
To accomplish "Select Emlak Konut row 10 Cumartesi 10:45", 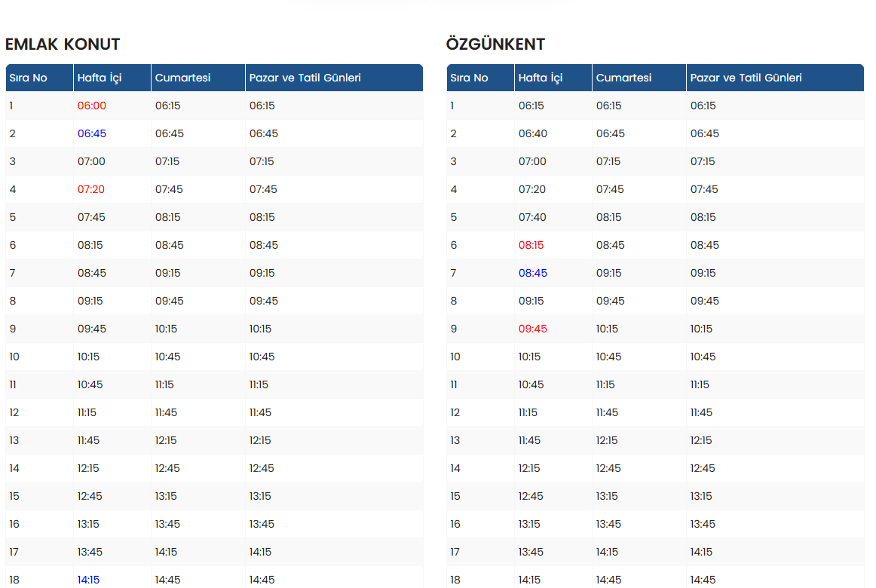I will coord(167,357).
